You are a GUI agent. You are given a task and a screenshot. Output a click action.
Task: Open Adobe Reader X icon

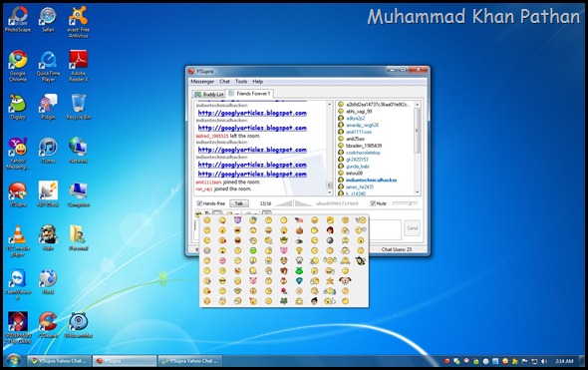(x=78, y=66)
